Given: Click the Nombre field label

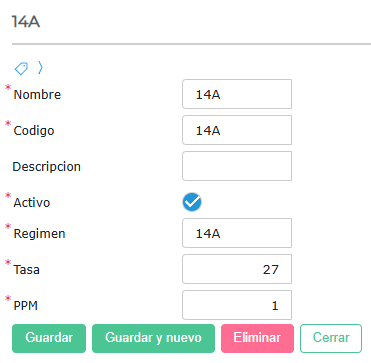Looking at the screenshot, I should 37,95.
